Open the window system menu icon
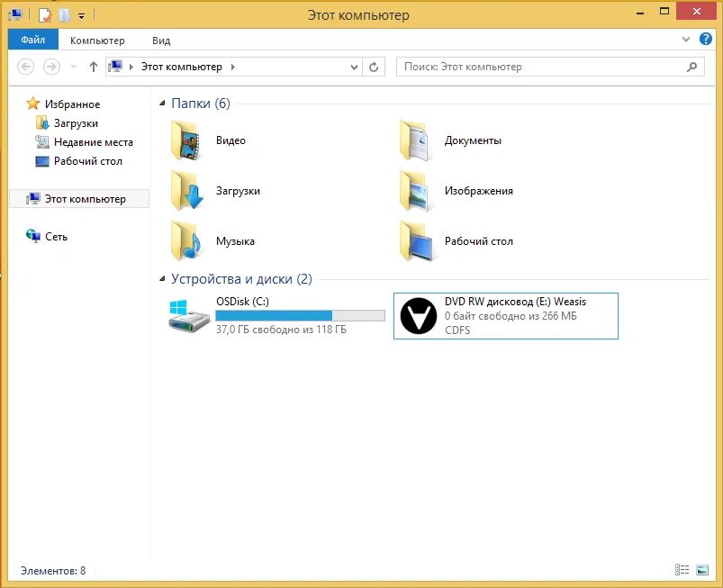Viewport: 723px width, 588px height. (x=15, y=14)
